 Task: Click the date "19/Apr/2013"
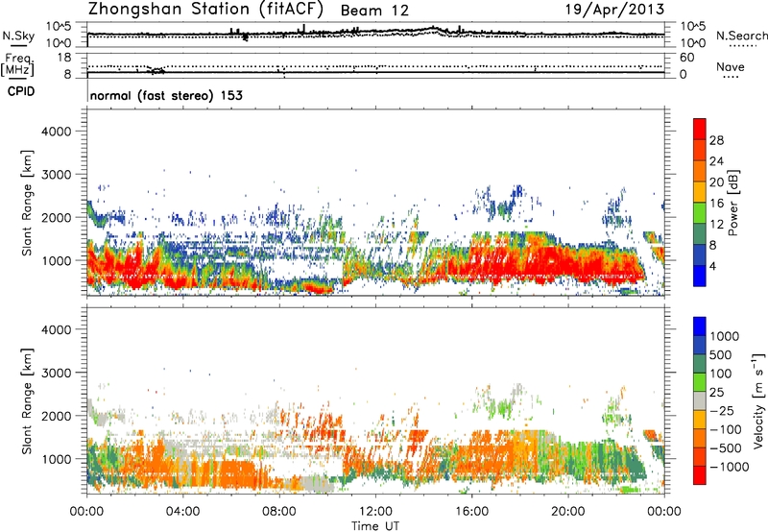[615, 10]
